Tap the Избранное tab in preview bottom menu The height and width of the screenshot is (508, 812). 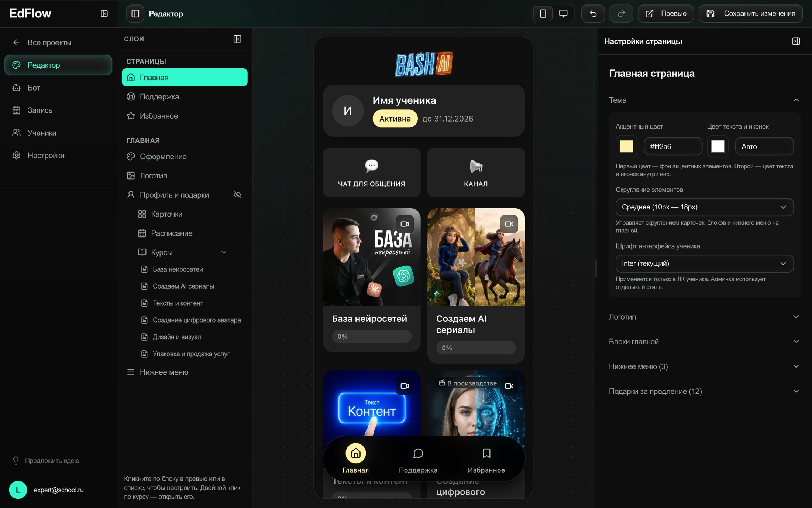486,459
